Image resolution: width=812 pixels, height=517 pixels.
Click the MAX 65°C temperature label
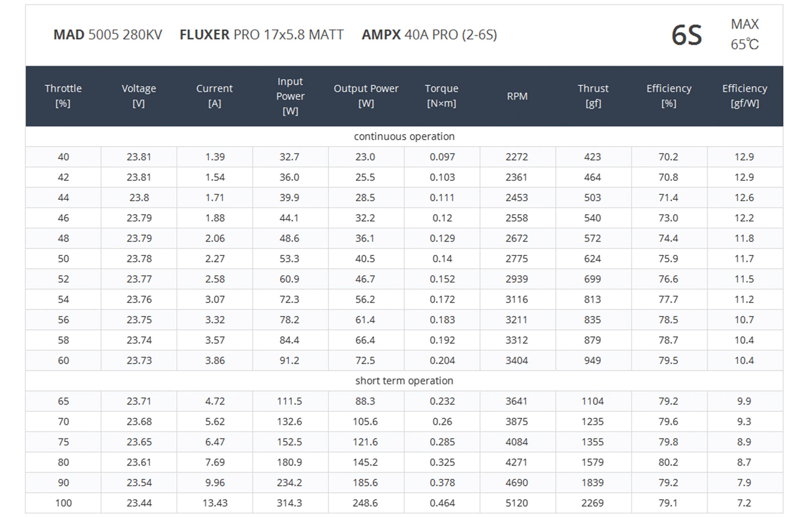click(744, 34)
